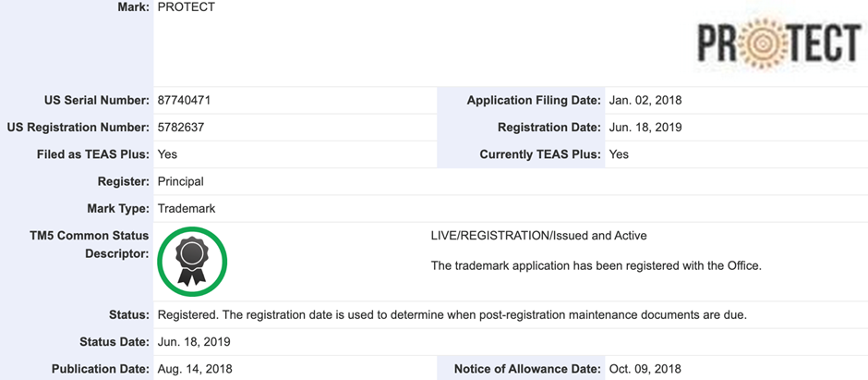This screenshot has height=380, width=868.
Task: Click the Currently TEAS Plus Yes value
Action: 619,154
